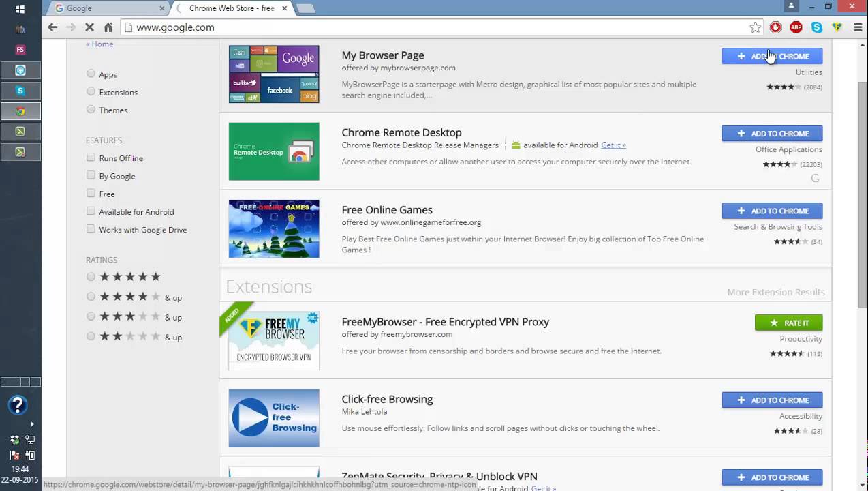
Task: Open the browser home page icon
Action: click(x=108, y=27)
